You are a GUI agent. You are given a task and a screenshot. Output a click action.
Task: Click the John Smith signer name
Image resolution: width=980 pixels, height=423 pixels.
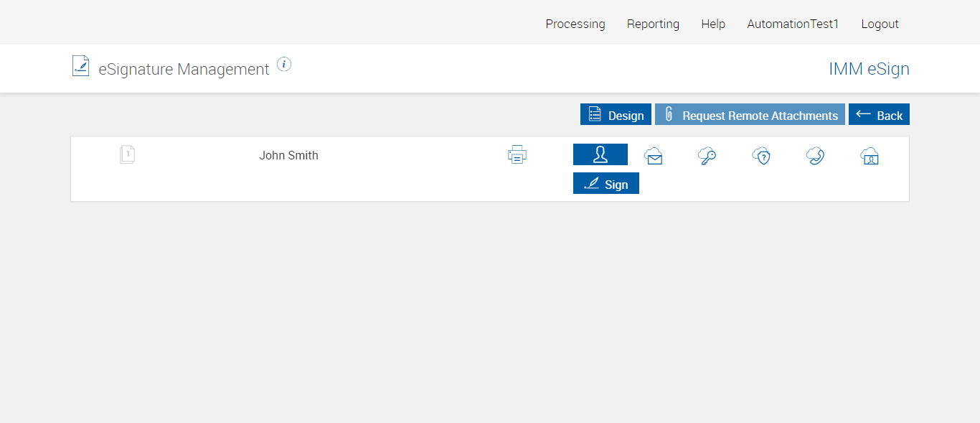288,155
